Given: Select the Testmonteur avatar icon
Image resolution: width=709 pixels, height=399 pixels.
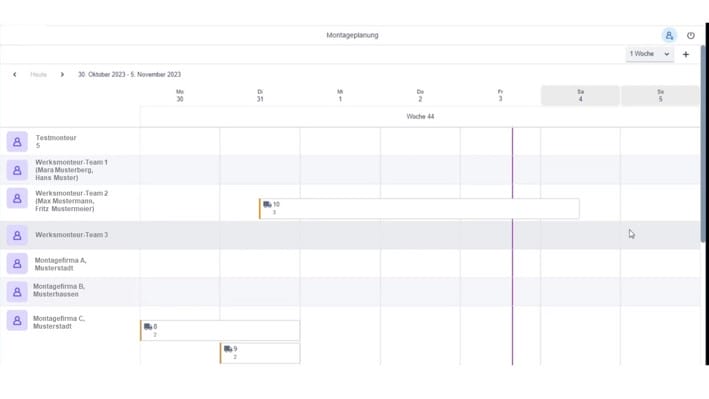Looking at the screenshot, I should (x=17, y=142).
